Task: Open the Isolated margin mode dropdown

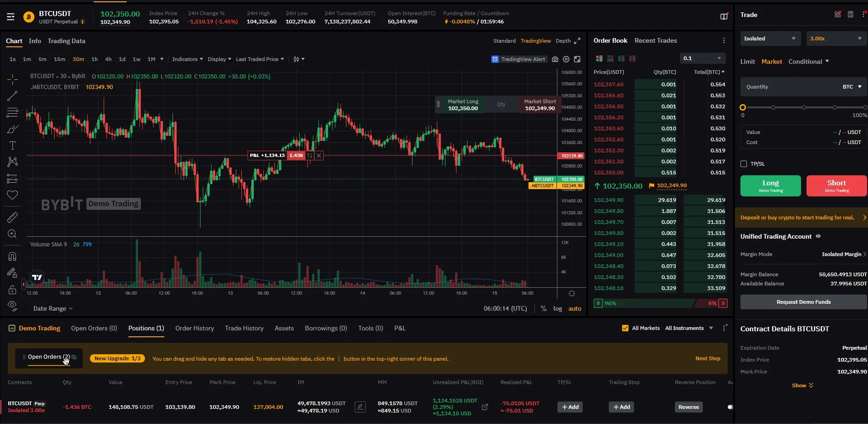Action: click(x=770, y=39)
